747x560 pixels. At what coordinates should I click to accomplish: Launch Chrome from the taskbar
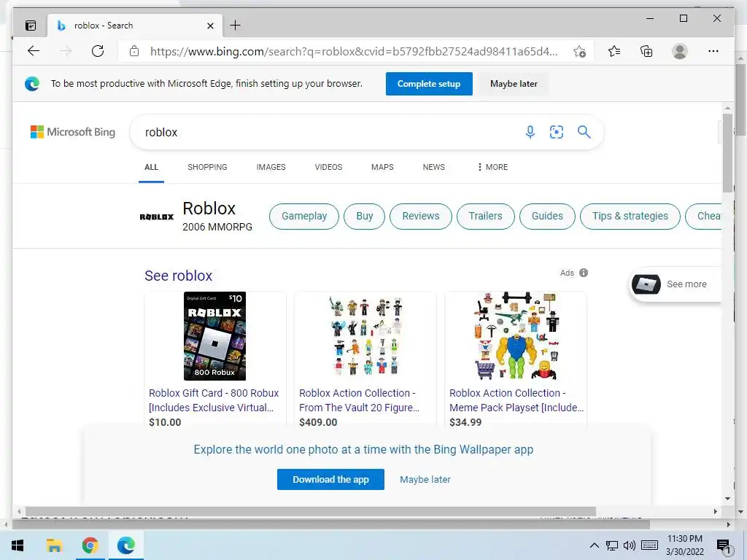click(x=90, y=545)
